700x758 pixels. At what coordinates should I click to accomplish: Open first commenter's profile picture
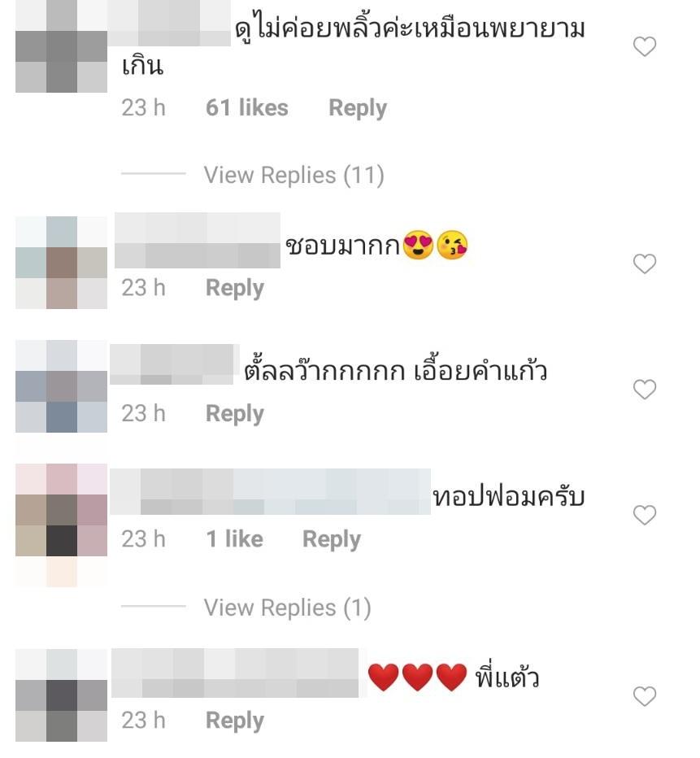tap(61, 46)
